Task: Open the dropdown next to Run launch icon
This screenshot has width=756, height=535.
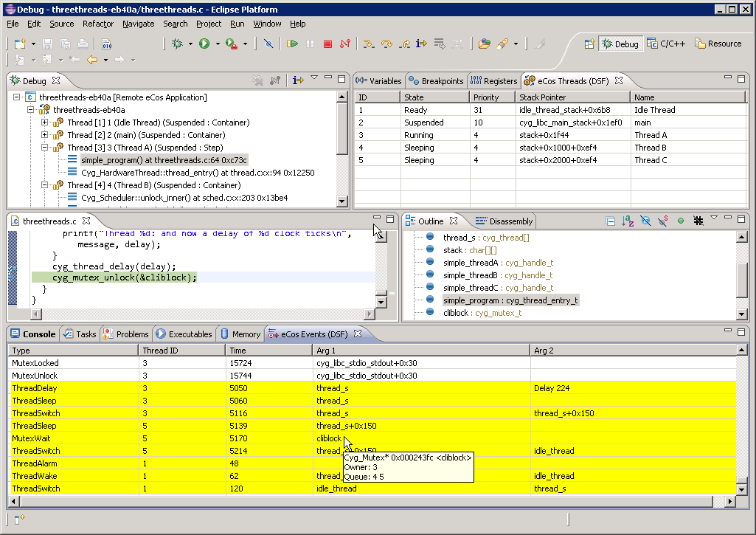Action: tap(218, 44)
